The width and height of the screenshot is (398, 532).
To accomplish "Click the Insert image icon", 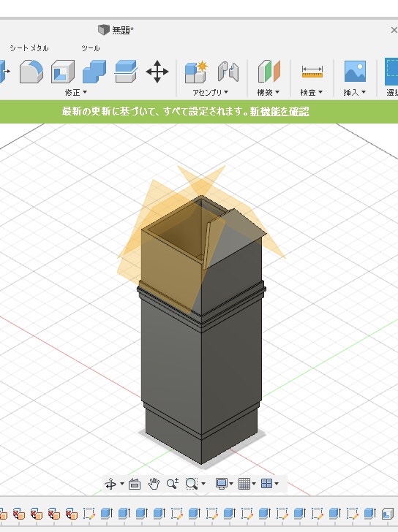I will [355, 72].
